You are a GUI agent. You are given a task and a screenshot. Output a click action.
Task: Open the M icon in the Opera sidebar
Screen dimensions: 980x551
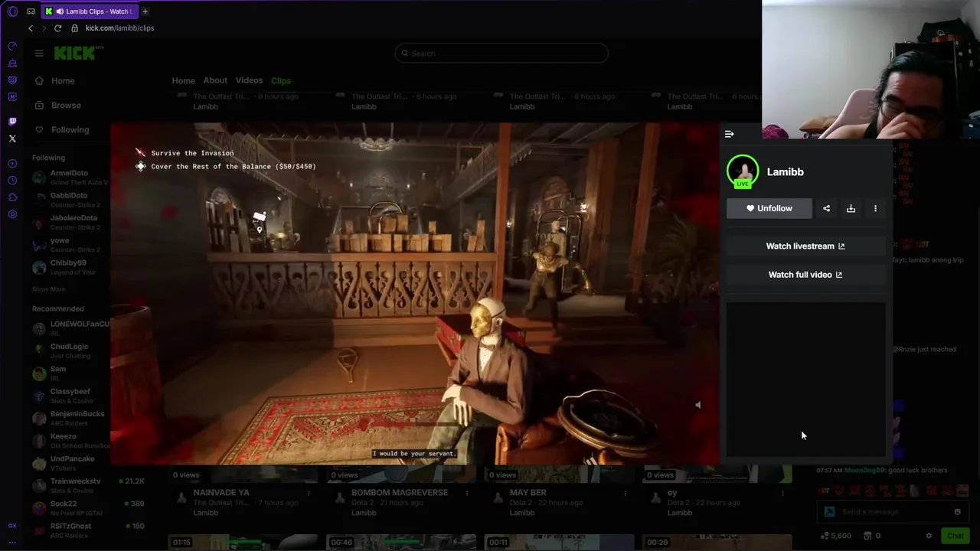point(12,97)
